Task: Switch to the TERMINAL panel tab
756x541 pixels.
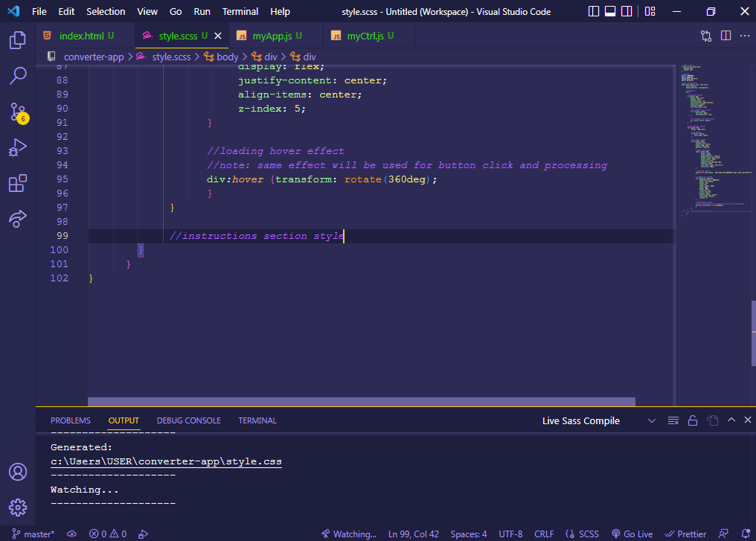Action: click(257, 420)
